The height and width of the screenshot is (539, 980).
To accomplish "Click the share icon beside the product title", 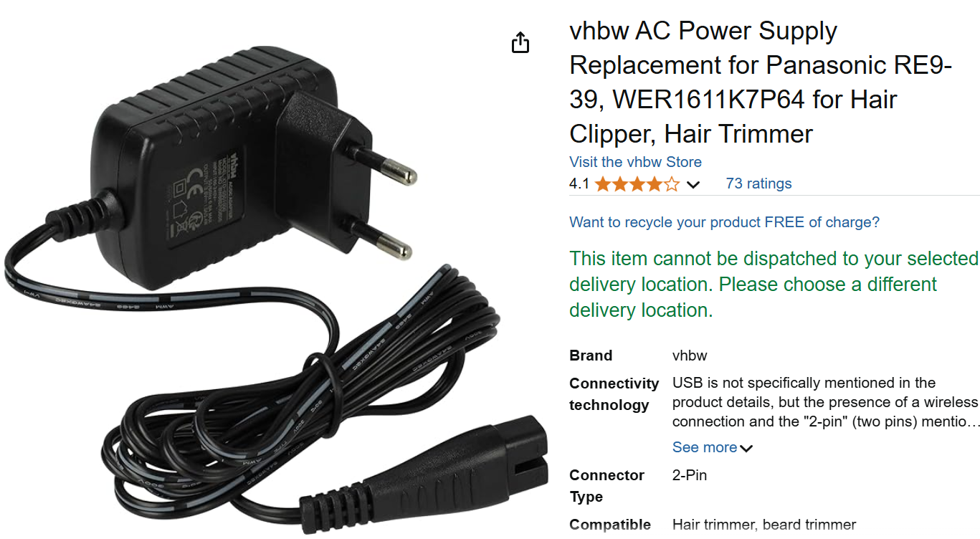I will (520, 42).
